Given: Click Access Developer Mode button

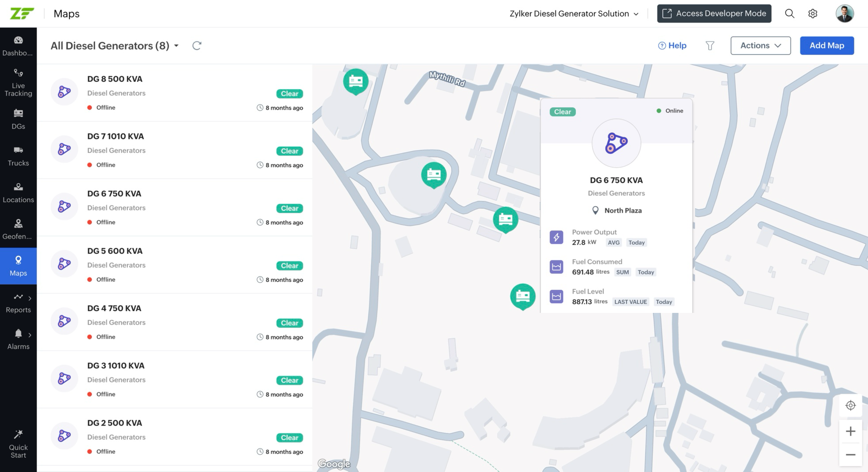Looking at the screenshot, I should (x=714, y=13).
